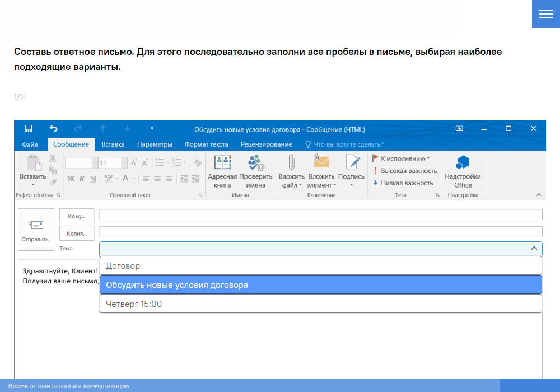Click the Кому recipient button
Image resolution: width=560 pixels, height=392 pixels.
(77, 216)
